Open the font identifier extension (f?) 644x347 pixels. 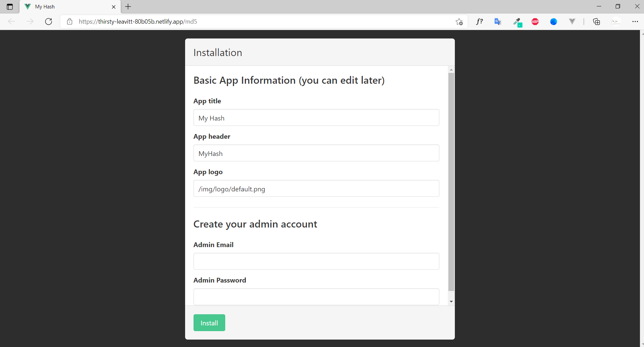[x=479, y=22]
